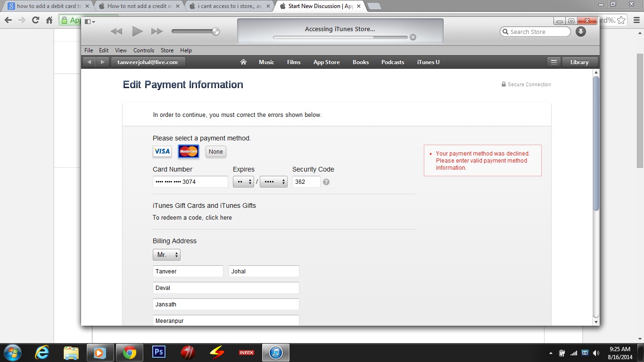
Task: Click the system tray volume icon
Action: click(x=596, y=353)
